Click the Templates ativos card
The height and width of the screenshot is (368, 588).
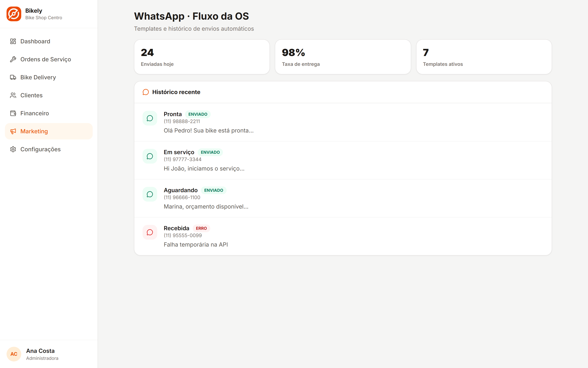coord(484,57)
